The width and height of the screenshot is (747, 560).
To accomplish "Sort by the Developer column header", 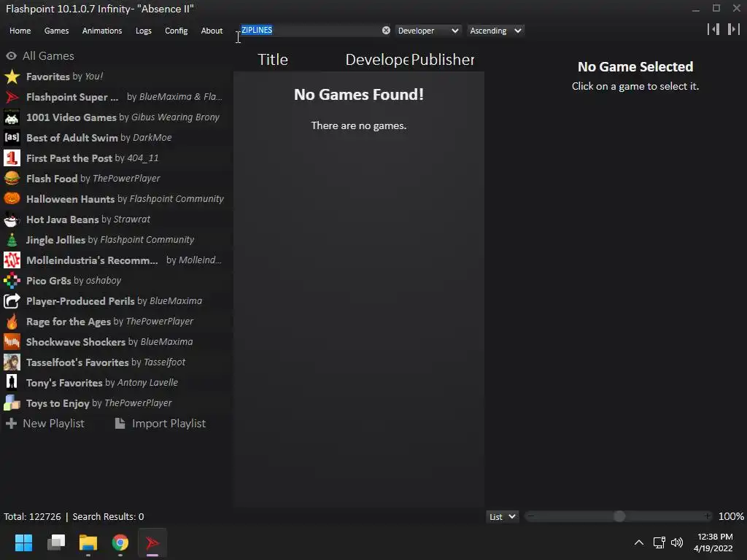I will point(377,60).
